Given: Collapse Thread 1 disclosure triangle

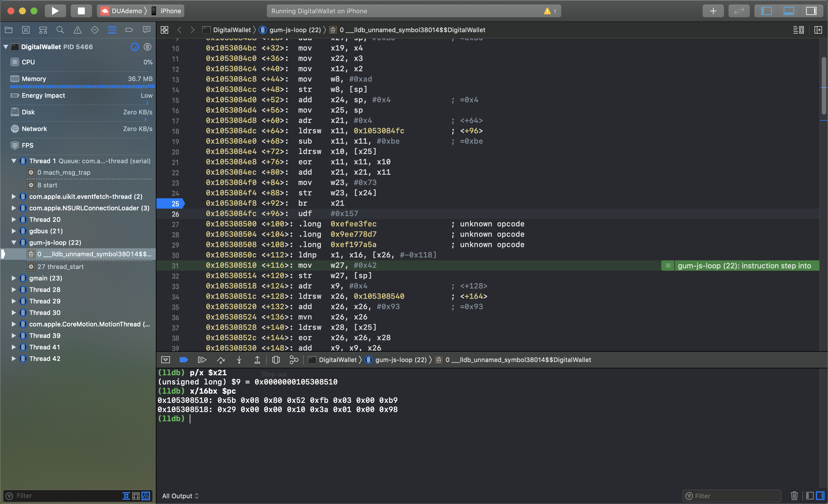Looking at the screenshot, I should [x=14, y=161].
